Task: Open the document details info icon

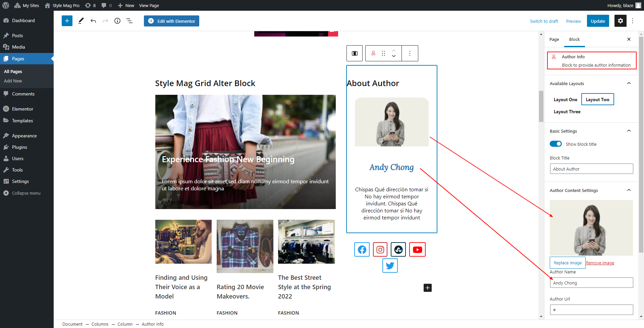Action: point(117,21)
